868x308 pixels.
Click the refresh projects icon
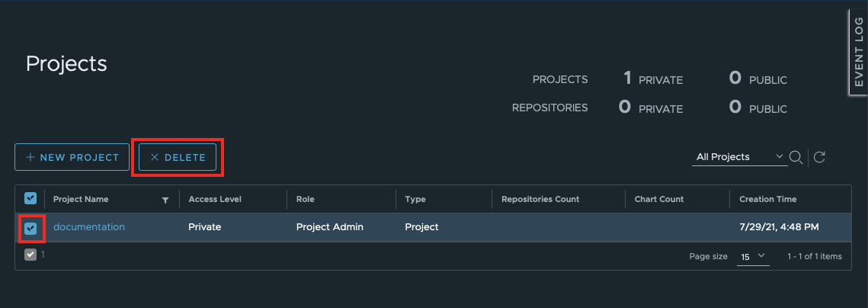[820, 157]
